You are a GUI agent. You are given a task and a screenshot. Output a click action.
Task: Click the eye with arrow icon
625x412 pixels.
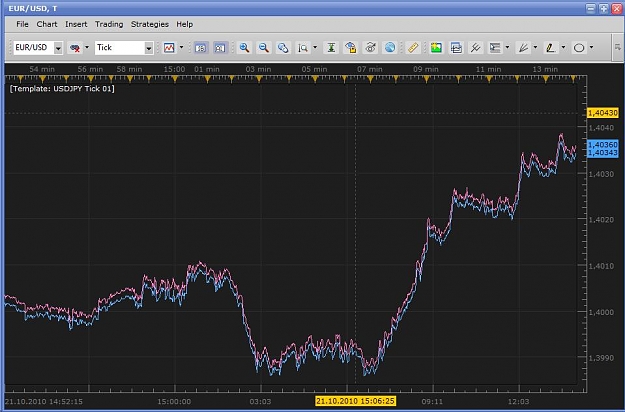(371, 48)
